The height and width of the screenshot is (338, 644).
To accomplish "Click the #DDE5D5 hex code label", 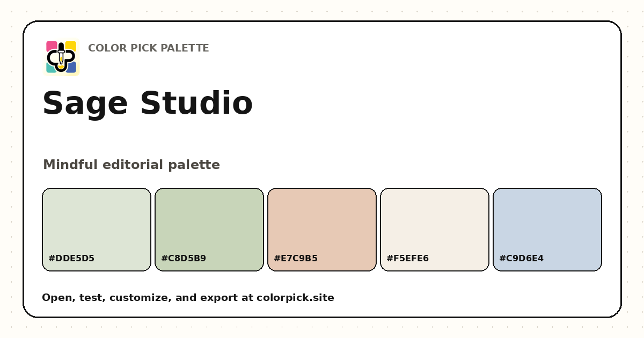I will click(x=71, y=259).
